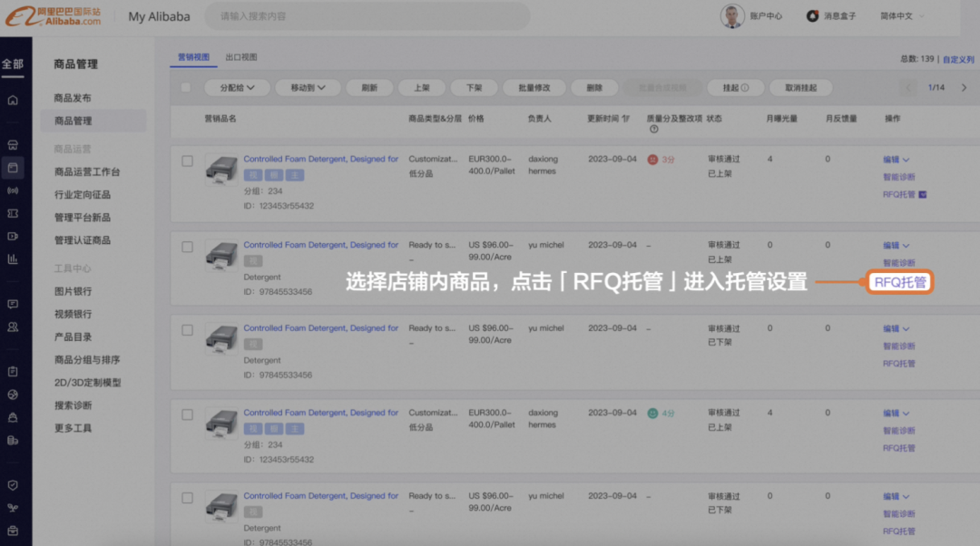Click the Alibaba.com logo
Viewport: 980px width, 546px height.
(56, 15)
